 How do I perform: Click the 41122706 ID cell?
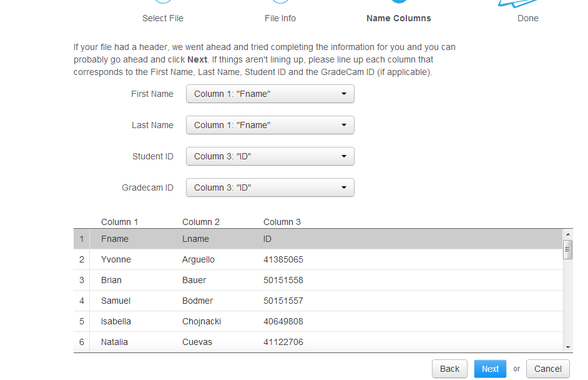pyautogui.click(x=283, y=342)
